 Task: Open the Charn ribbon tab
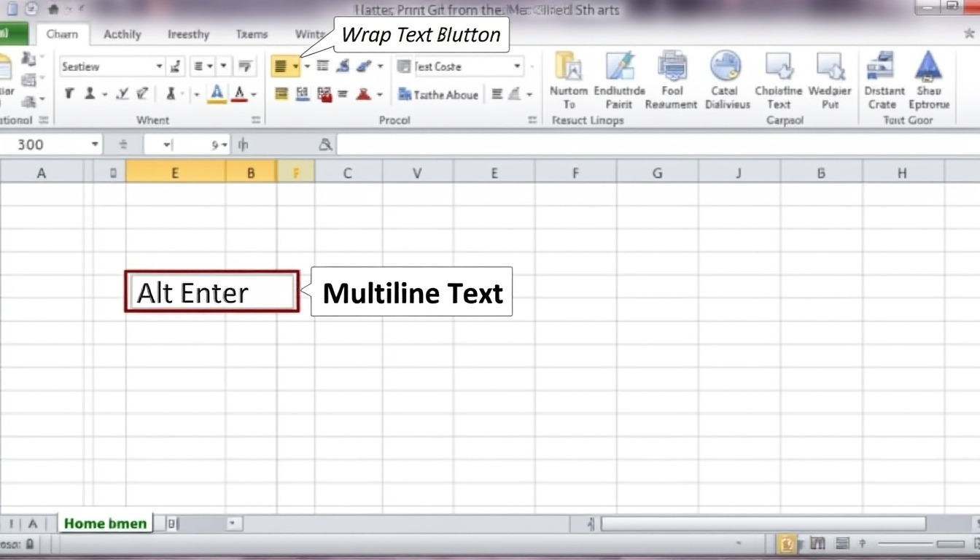(62, 34)
